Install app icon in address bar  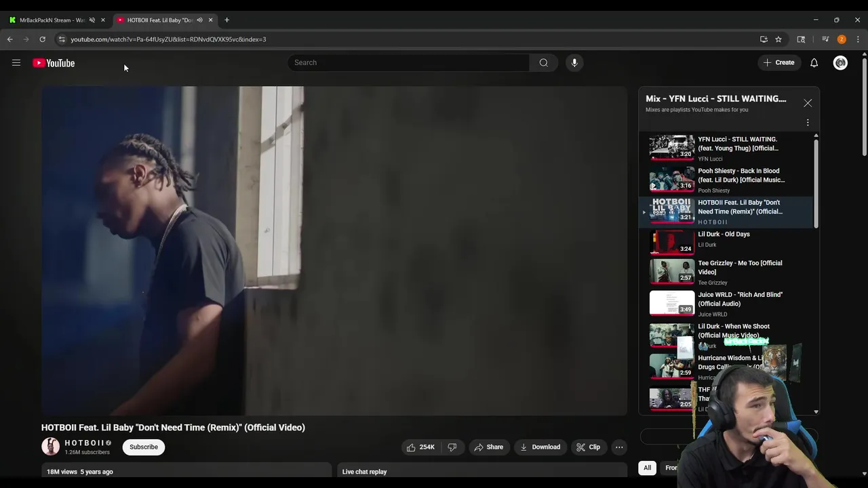tap(764, 39)
